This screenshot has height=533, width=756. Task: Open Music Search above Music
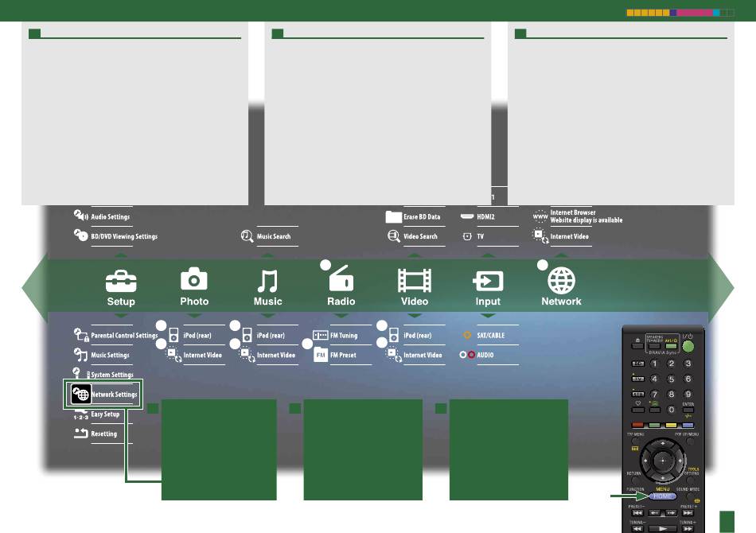266,236
